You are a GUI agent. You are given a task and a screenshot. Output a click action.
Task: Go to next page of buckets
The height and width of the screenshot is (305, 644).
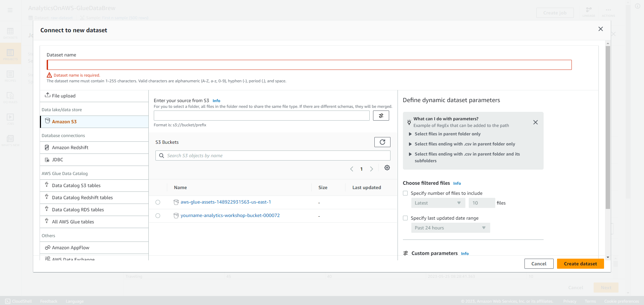[x=371, y=169]
